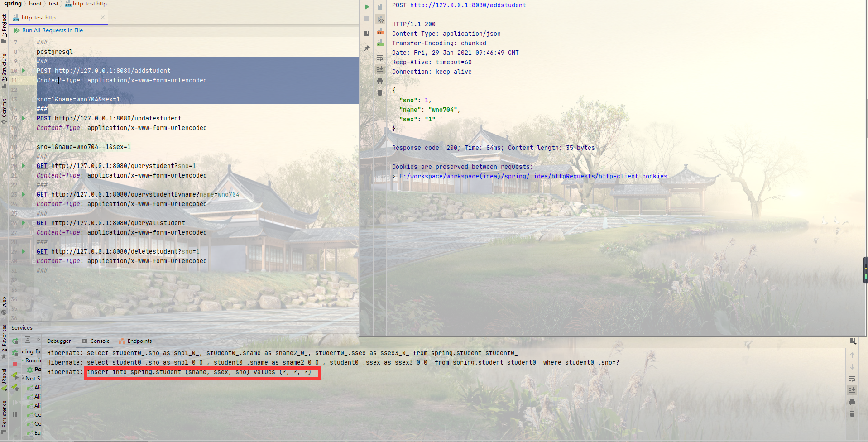868x442 pixels.
Task: Close the http-test.http editor tab
Action: 103,17
